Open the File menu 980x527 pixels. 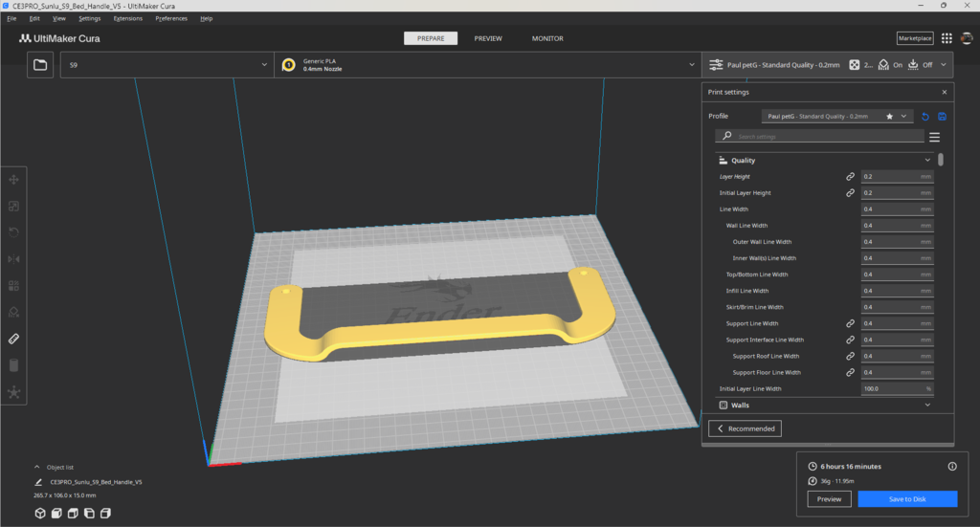tap(11, 19)
